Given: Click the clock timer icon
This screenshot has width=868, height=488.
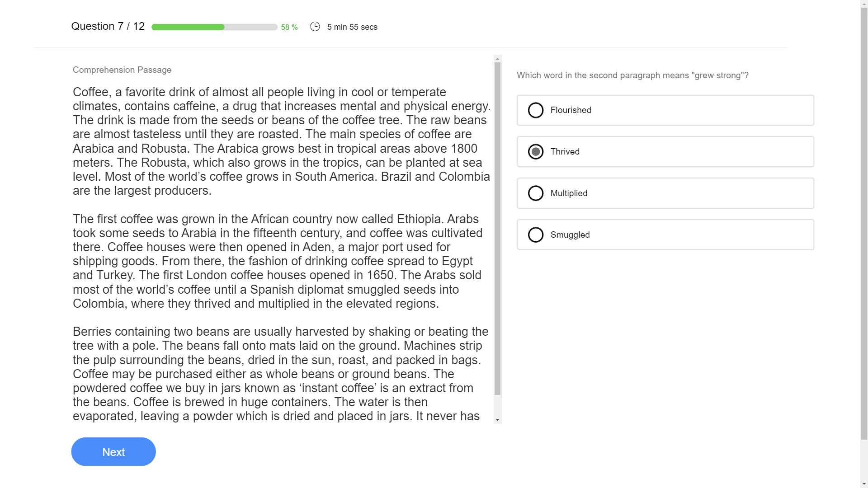Looking at the screenshot, I should [x=315, y=27].
